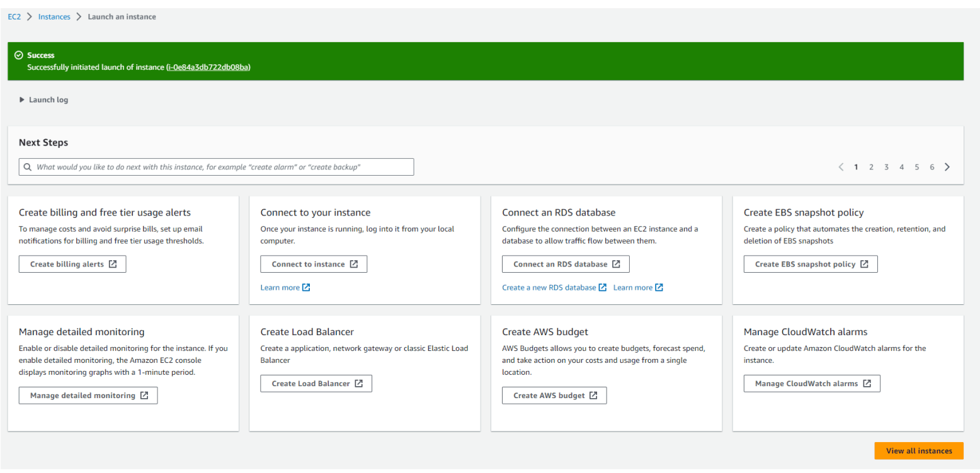Click the orange View all instances button
This screenshot has width=980, height=473.
click(918, 451)
